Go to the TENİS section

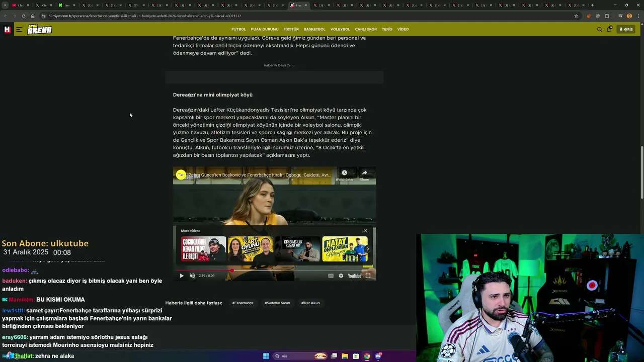387,29
